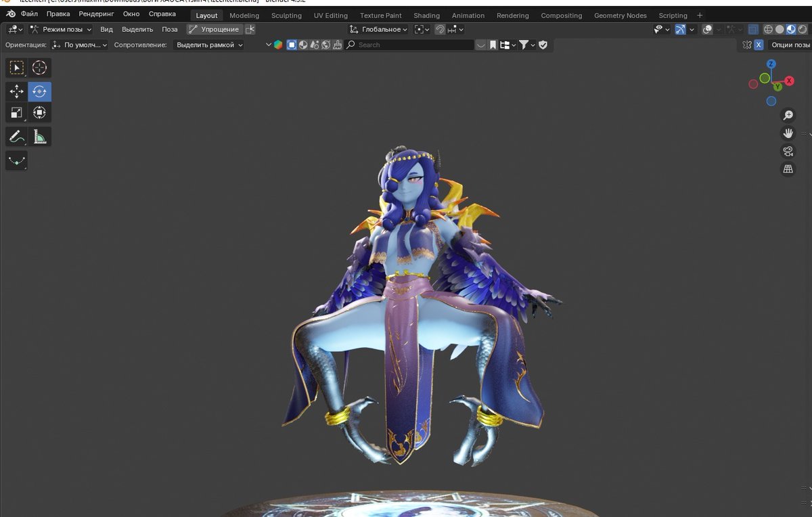The image size is (812, 517).
Task: Switch to the Animation workspace tab
Action: click(468, 16)
